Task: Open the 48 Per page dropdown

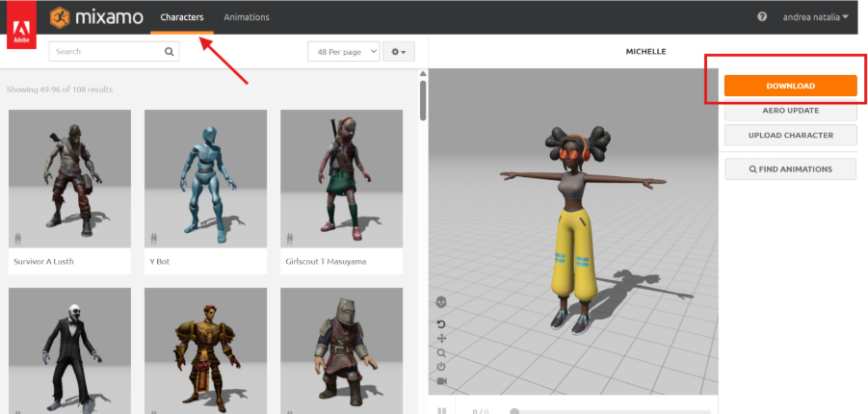Action: [x=344, y=51]
